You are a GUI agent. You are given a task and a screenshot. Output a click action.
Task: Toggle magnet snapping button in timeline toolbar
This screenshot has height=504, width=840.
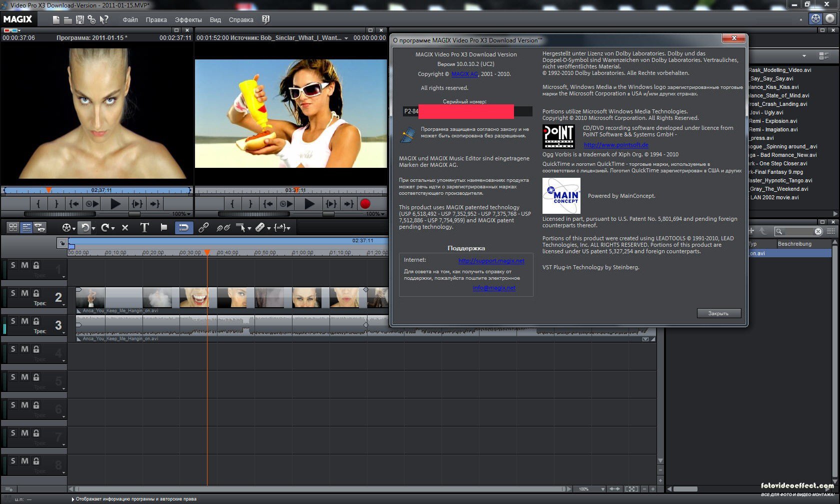click(183, 227)
